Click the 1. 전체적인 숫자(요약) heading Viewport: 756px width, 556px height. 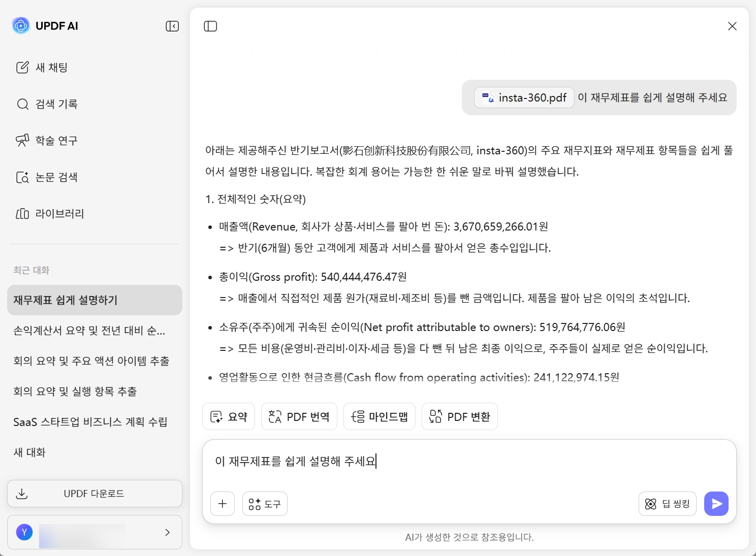click(x=256, y=199)
